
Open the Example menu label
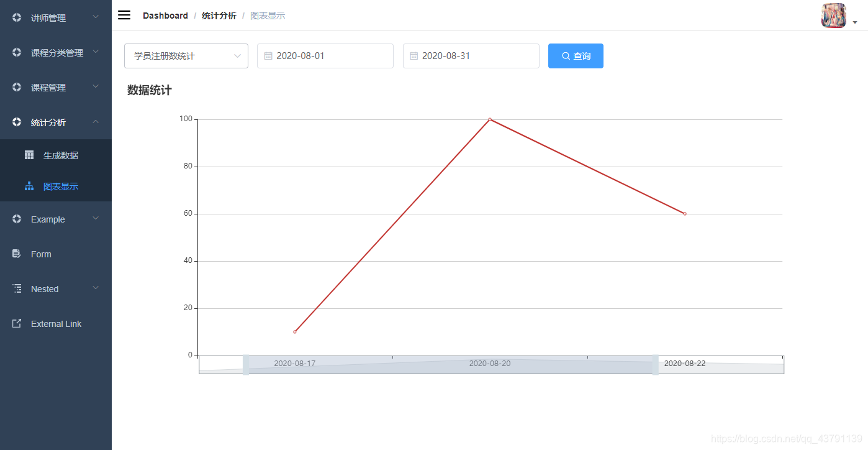point(48,219)
